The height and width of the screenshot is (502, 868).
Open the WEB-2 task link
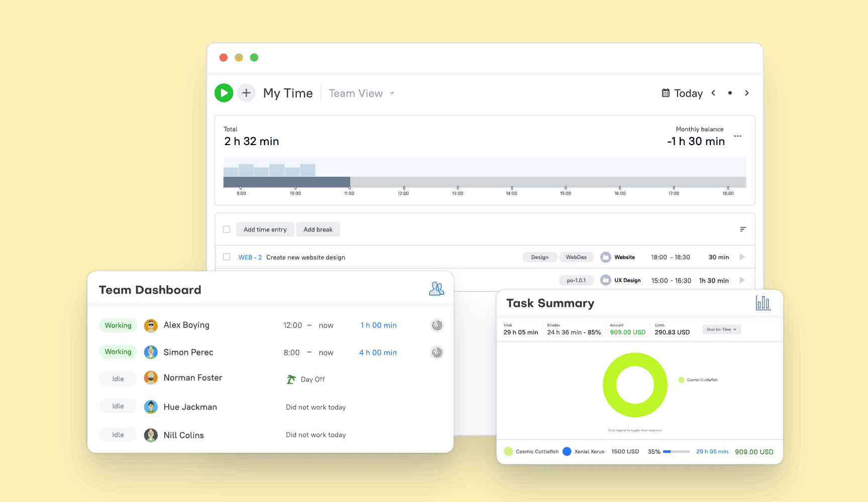tap(250, 257)
